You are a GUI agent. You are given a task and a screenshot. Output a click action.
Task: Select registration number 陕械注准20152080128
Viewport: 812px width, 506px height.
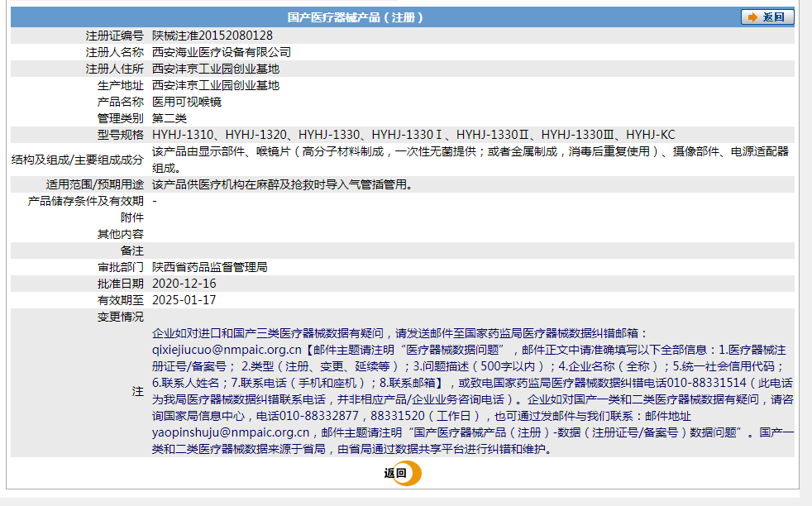(x=213, y=36)
